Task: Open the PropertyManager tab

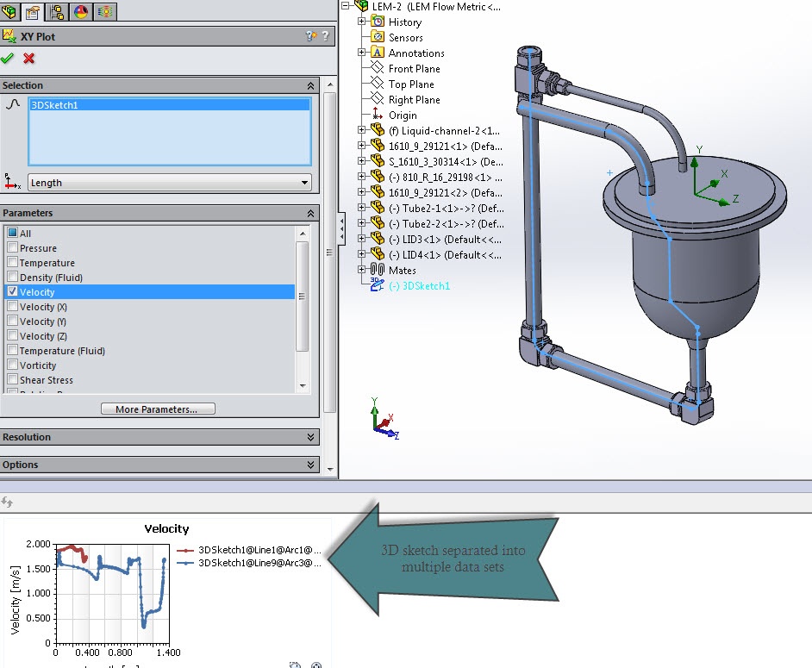Action: 33,11
